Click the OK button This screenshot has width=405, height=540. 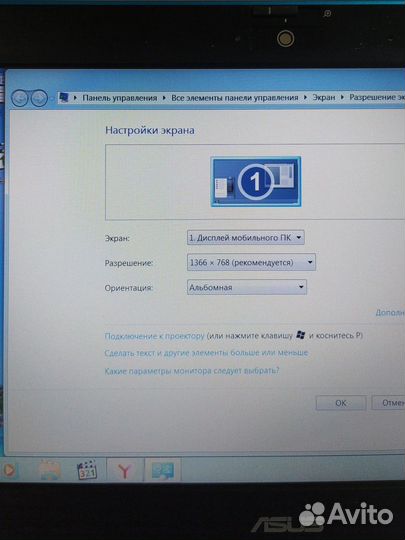point(341,403)
